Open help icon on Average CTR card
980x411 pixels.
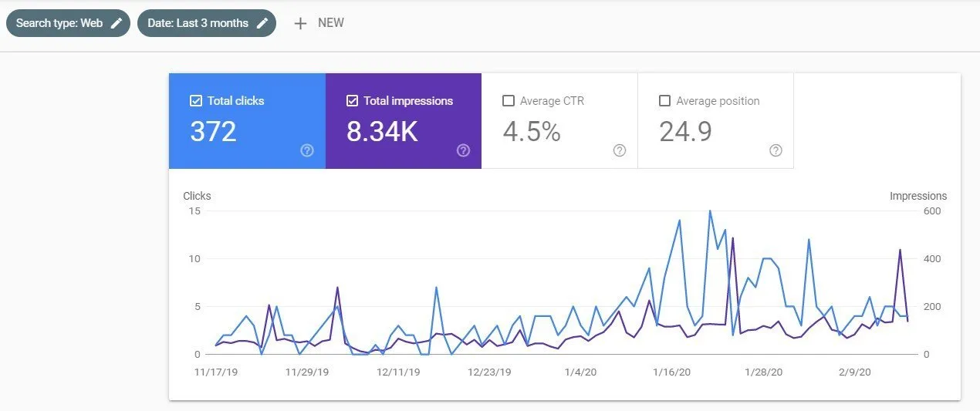click(620, 150)
